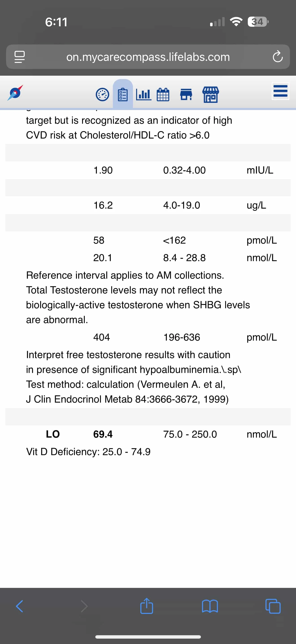Tap the 16.2 ug/L result row
296x644 pixels.
[x=148, y=205]
